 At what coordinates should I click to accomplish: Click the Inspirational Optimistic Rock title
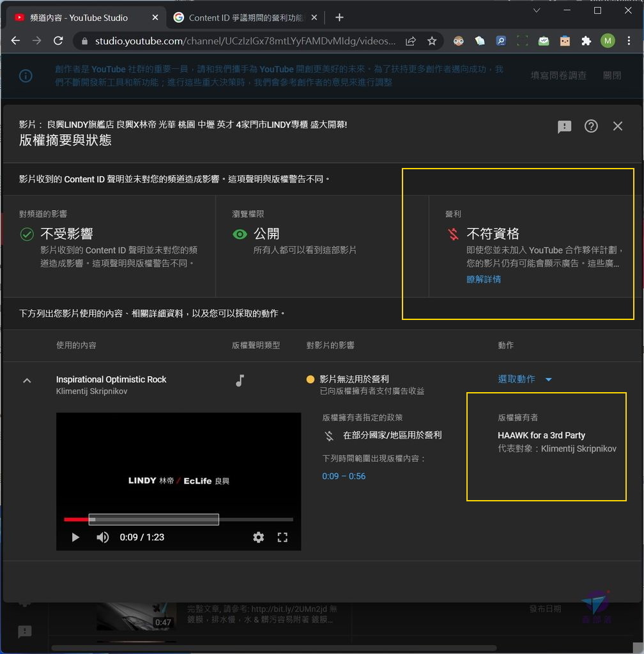click(x=111, y=379)
